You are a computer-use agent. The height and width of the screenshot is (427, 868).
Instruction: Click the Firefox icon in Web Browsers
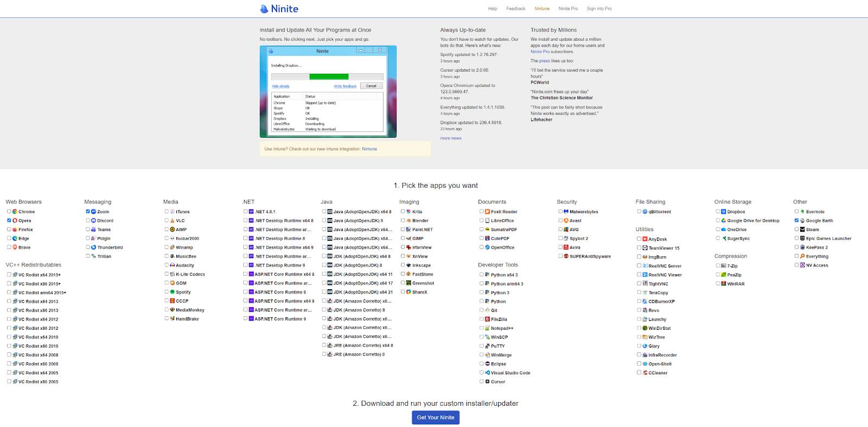[15, 230]
